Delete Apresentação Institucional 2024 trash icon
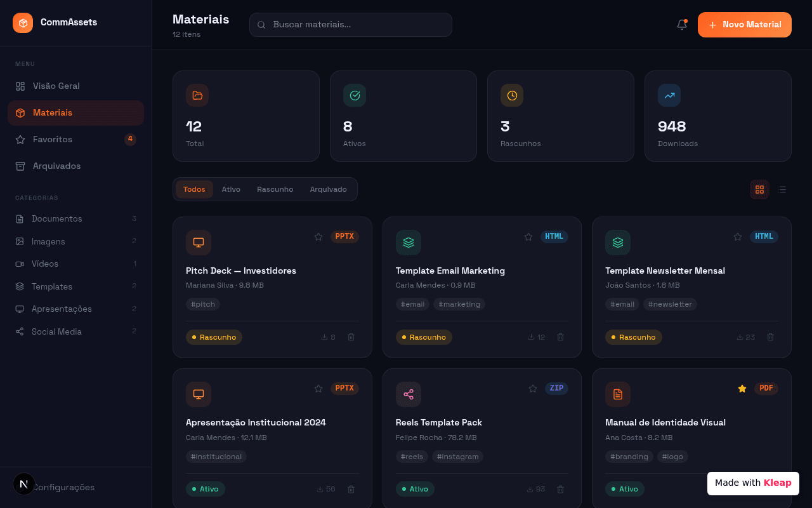Image resolution: width=812 pixels, height=508 pixels. (x=351, y=489)
